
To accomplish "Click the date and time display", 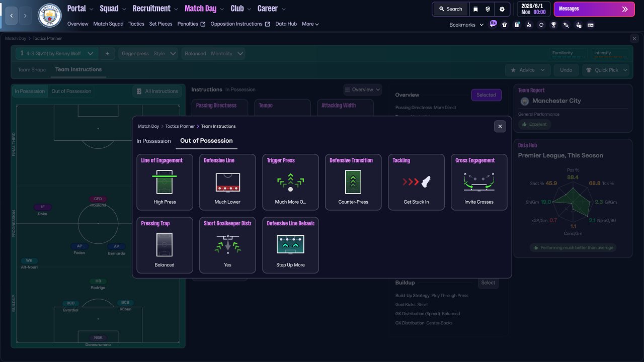I will click(x=533, y=9).
